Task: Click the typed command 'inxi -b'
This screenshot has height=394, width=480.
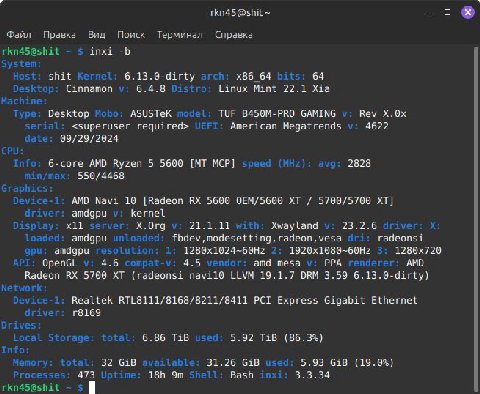Action: pyautogui.click(x=110, y=52)
